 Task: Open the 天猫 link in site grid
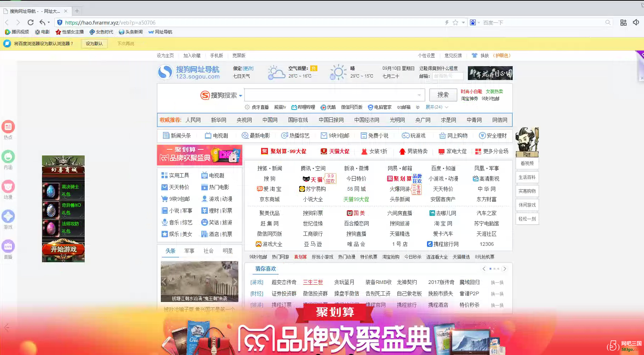316,179
